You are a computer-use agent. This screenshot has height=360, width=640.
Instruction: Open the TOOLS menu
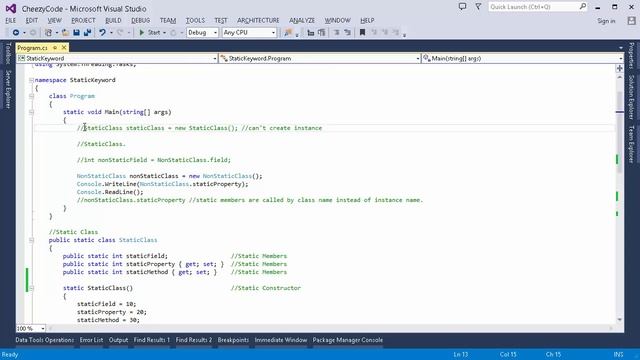(x=195, y=20)
